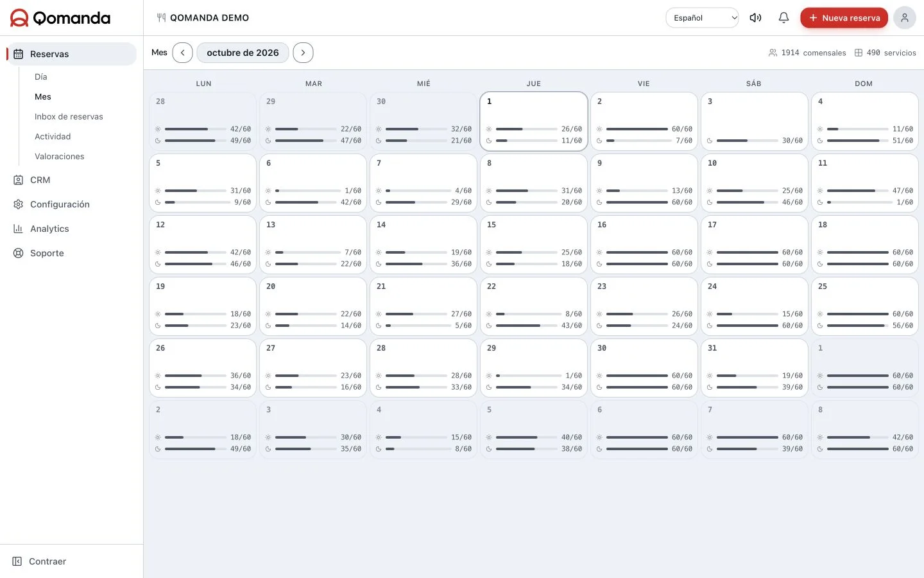This screenshot has width=924, height=578.
Task: Open Valoraciones page
Action: pyautogui.click(x=59, y=156)
